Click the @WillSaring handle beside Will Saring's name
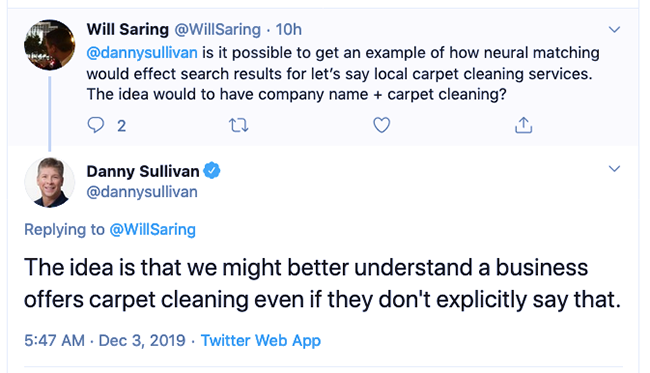This screenshot has height=373, width=650. click(x=217, y=29)
